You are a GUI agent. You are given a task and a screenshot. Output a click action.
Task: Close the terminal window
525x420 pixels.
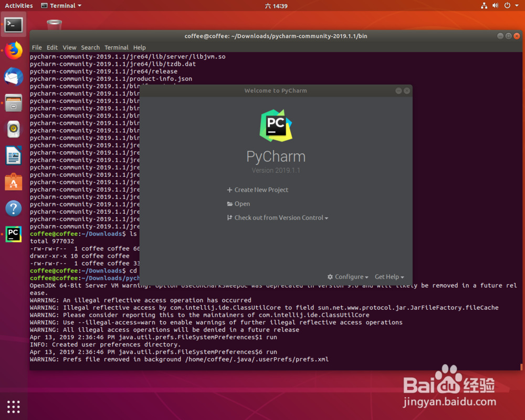pos(517,36)
